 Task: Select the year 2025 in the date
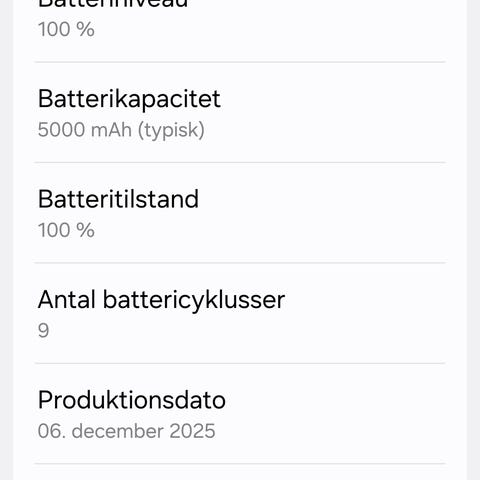tap(192, 431)
